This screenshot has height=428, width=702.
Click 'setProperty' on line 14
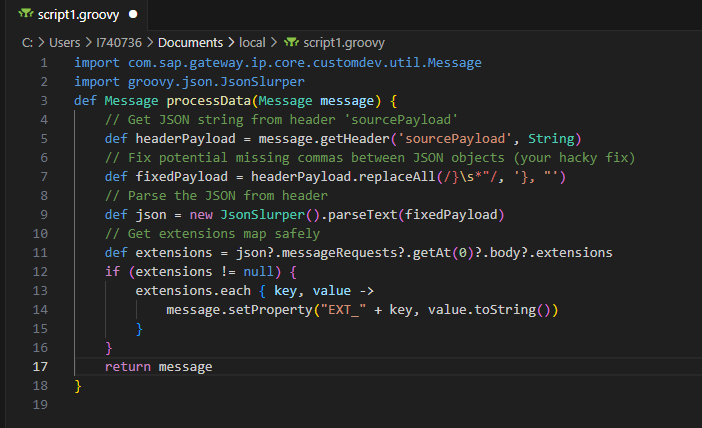coord(270,310)
